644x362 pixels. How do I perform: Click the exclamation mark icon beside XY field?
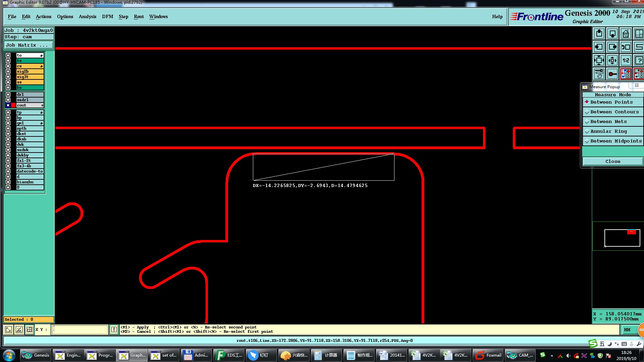coord(114,329)
